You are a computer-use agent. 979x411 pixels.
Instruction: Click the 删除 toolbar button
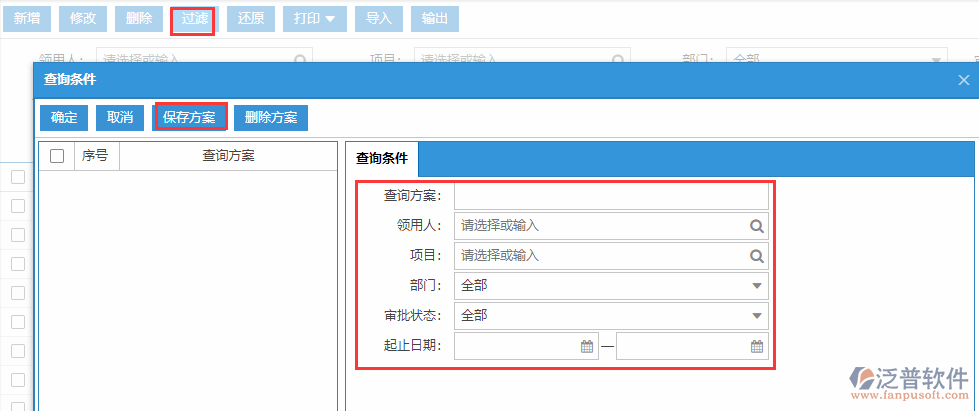[x=139, y=19]
